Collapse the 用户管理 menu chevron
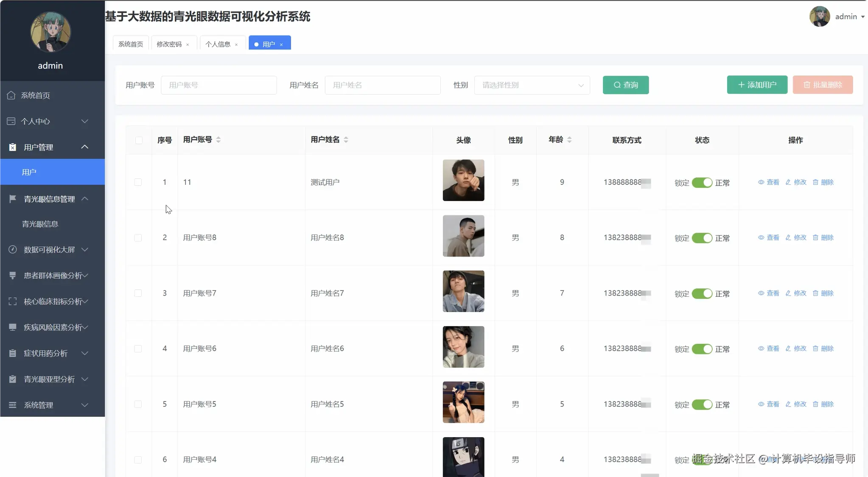Screen dimensions: 868x477 [84, 147]
